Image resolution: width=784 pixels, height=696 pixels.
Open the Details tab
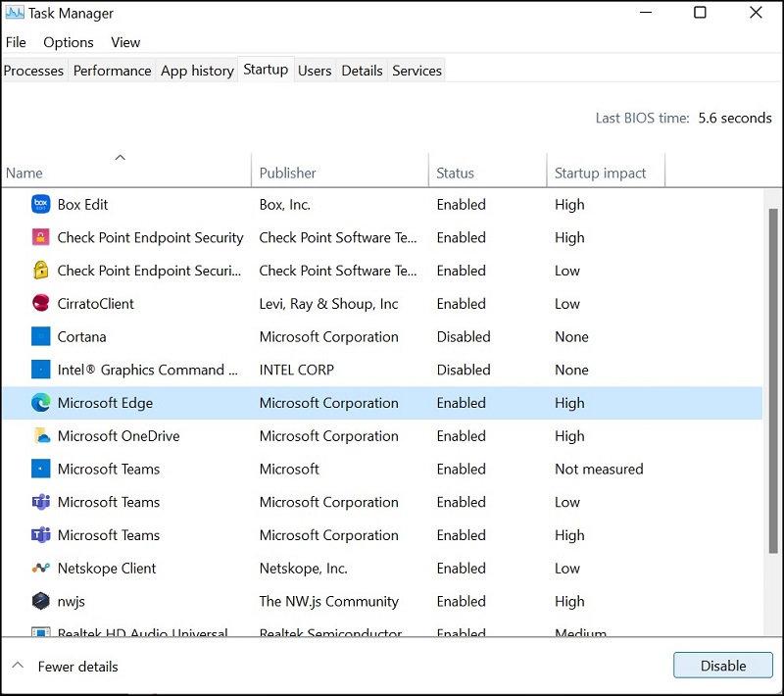(362, 71)
